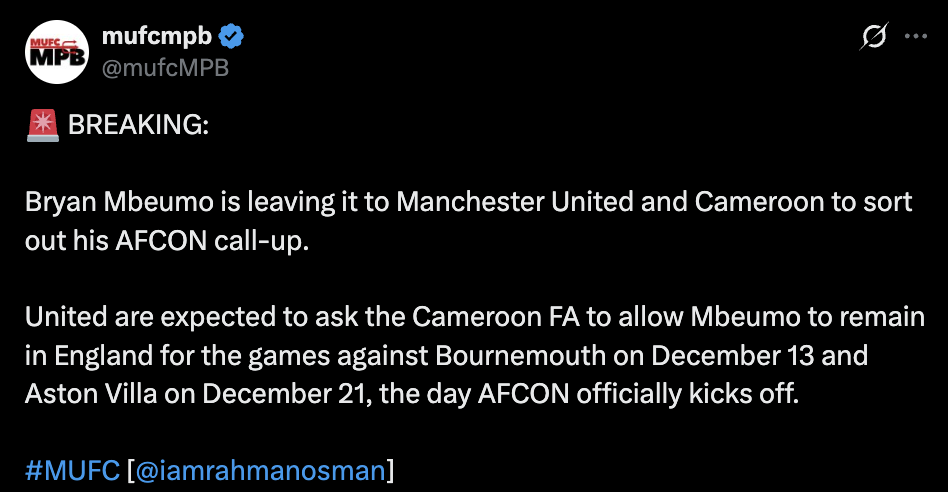Open the three-dot More options menu
The width and height of the screenshot is (948, 492).
915,36
